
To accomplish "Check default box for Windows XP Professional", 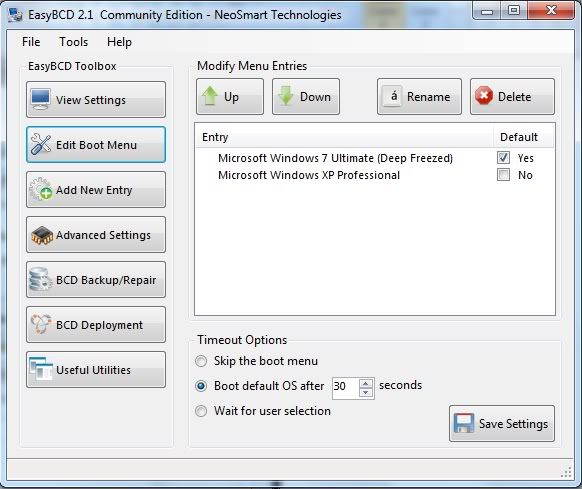I will pos(503,175).
